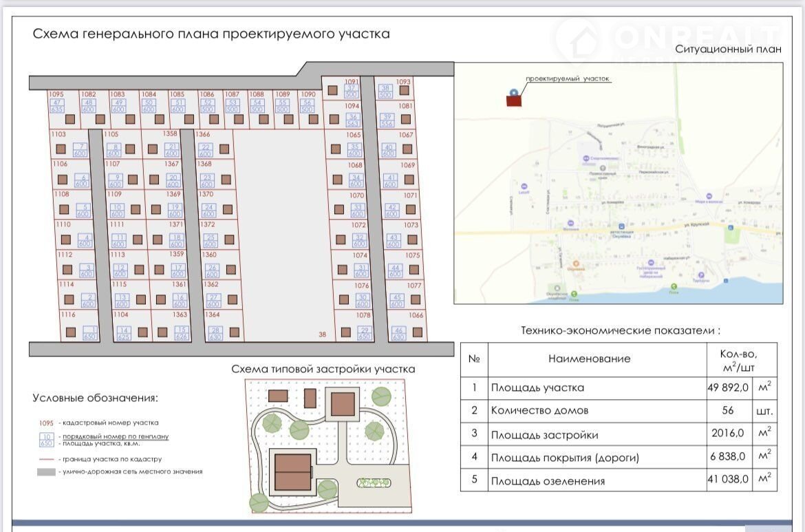805x532 pixels.
Task: Click the 'Площадь озеленения' table row label
Action: 548,480
